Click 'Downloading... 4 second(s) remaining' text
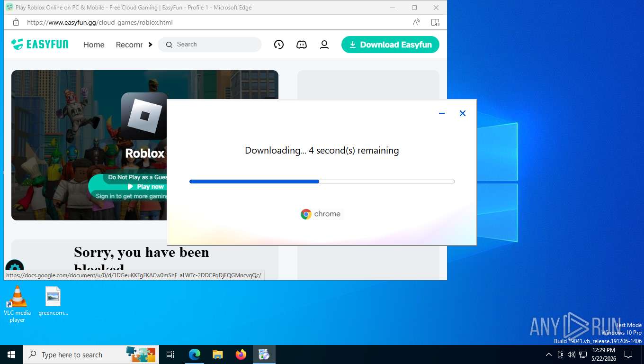Viewport: 644px width, 364px height. point(322,150)
